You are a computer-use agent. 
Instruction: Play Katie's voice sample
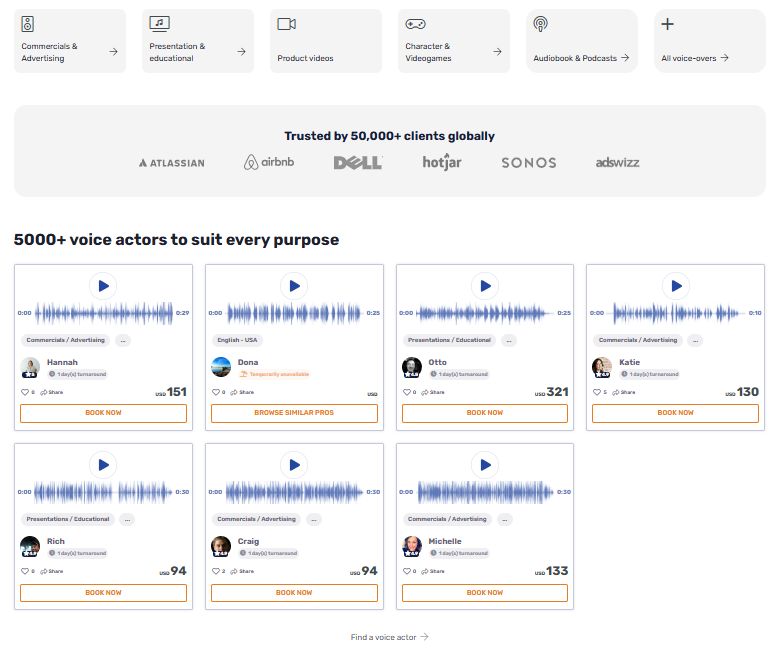pyautogui.click(x=676, y=286)
